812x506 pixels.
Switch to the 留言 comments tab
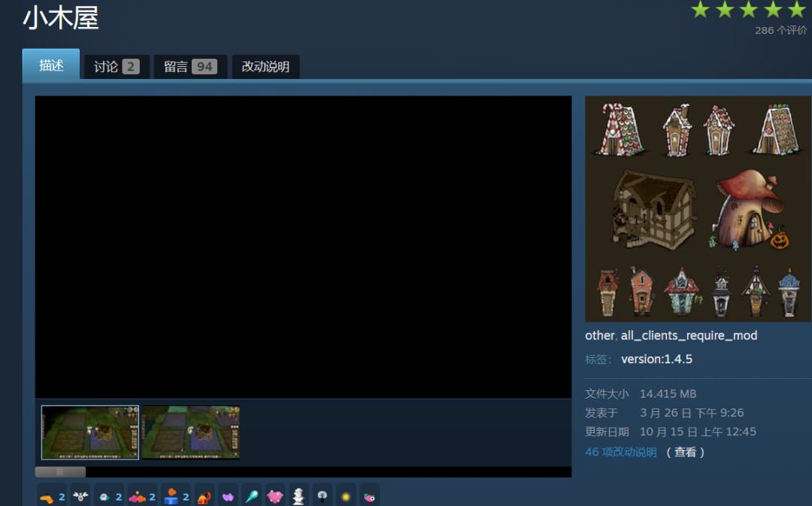click(189, 67)
